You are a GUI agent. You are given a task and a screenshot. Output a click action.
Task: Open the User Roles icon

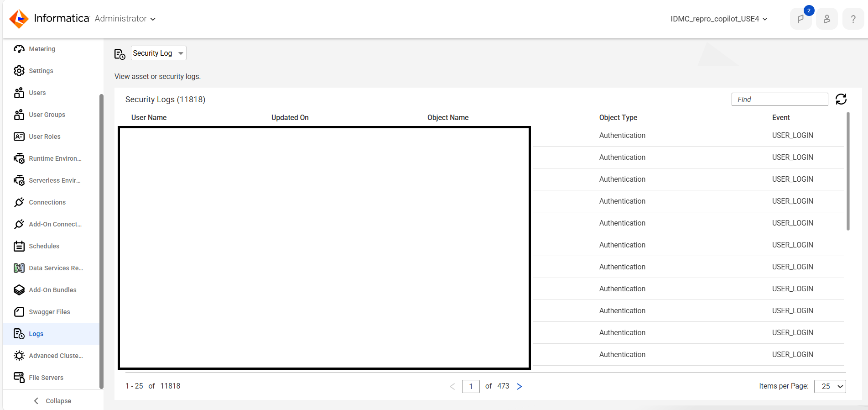pos(19,137)
